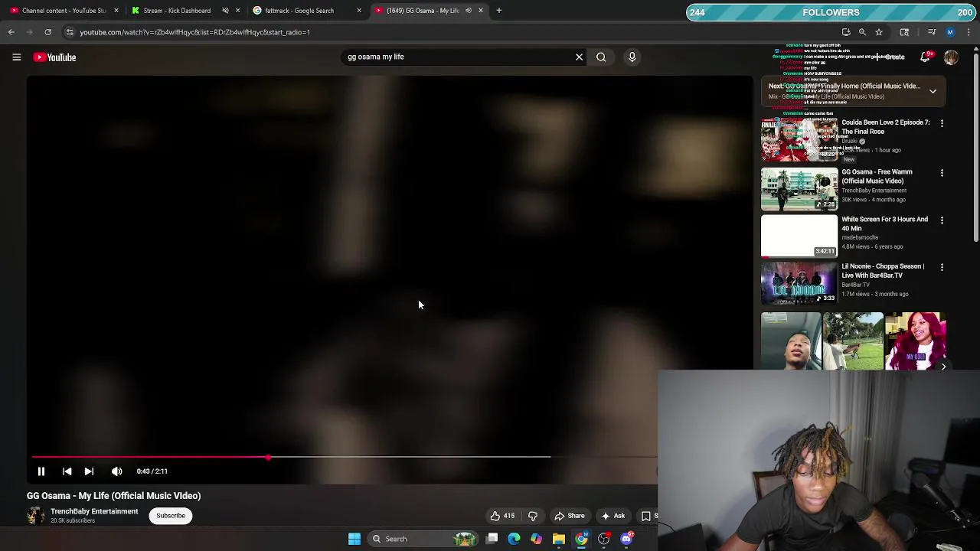The width and height of the screenshot is (980, 551).
Task: Unmute the Kick Dashboard tab audio icon
Action: (x=225, y=11)
